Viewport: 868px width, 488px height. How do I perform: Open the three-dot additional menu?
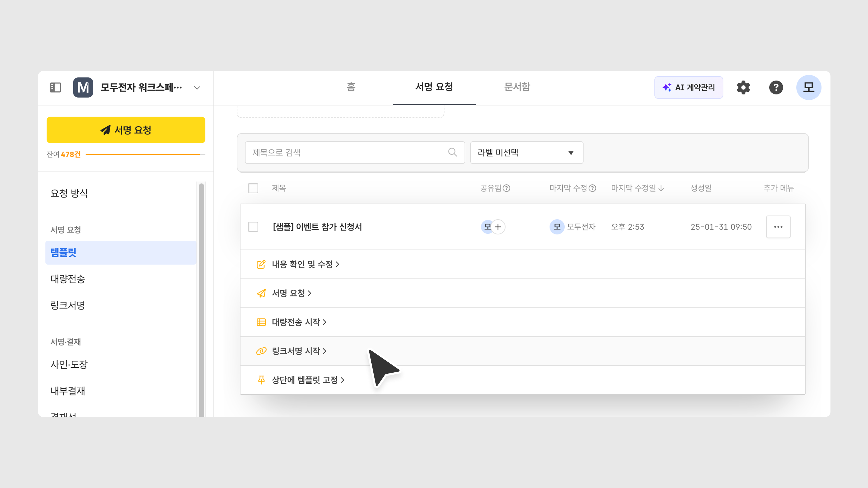coord(778,227)
